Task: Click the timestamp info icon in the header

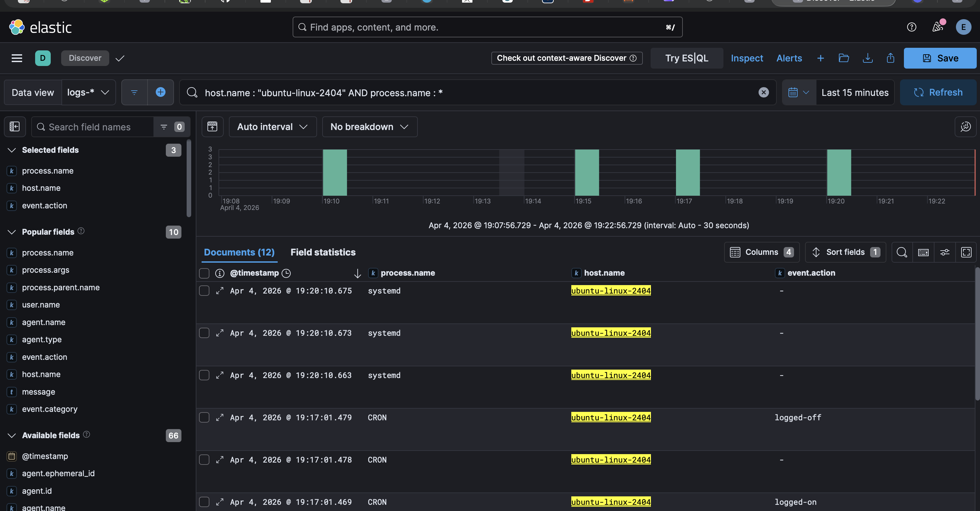Action: pyautogui.click(x=219, y=273)
